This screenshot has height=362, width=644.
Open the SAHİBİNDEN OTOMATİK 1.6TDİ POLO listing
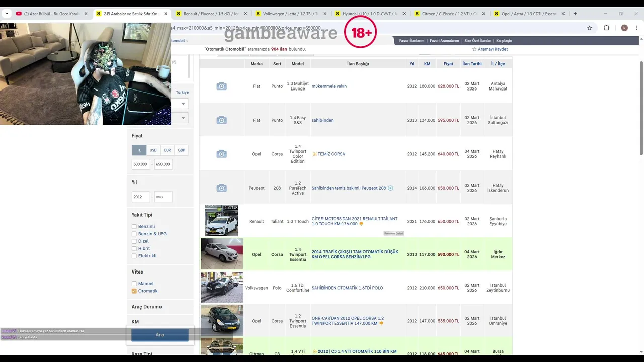(347, 288)
